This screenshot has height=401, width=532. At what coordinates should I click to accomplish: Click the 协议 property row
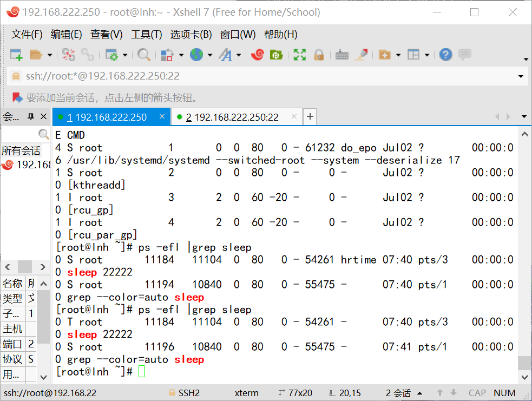[18, 359]
